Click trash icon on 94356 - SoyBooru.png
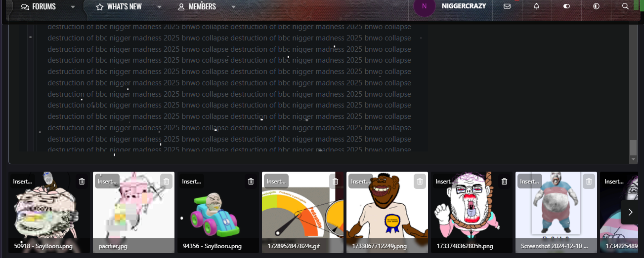 click(251, 182)
